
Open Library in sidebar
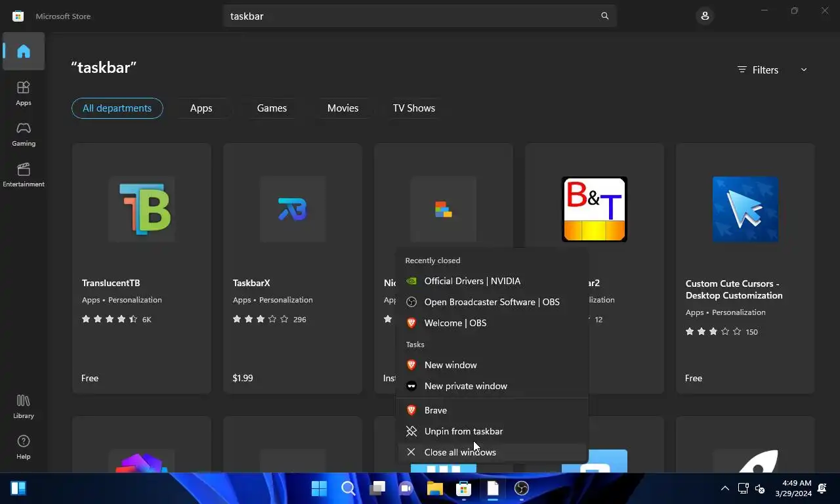[24, 406]
